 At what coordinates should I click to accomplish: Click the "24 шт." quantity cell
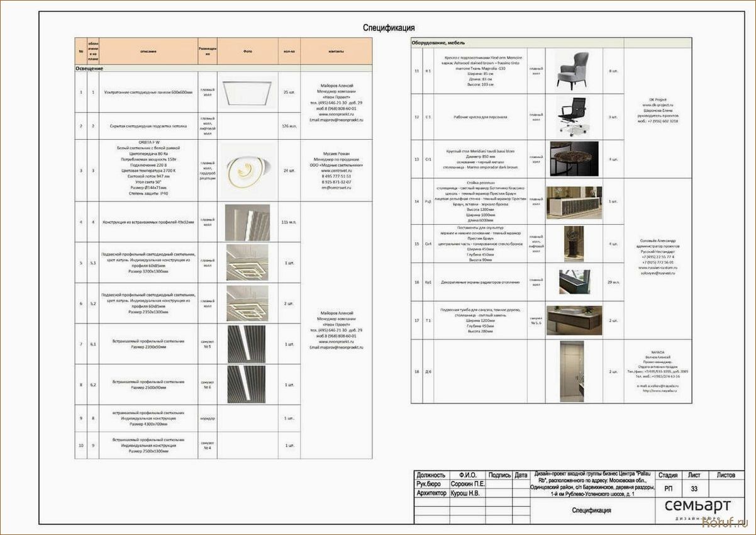click(x=289, y=171)
